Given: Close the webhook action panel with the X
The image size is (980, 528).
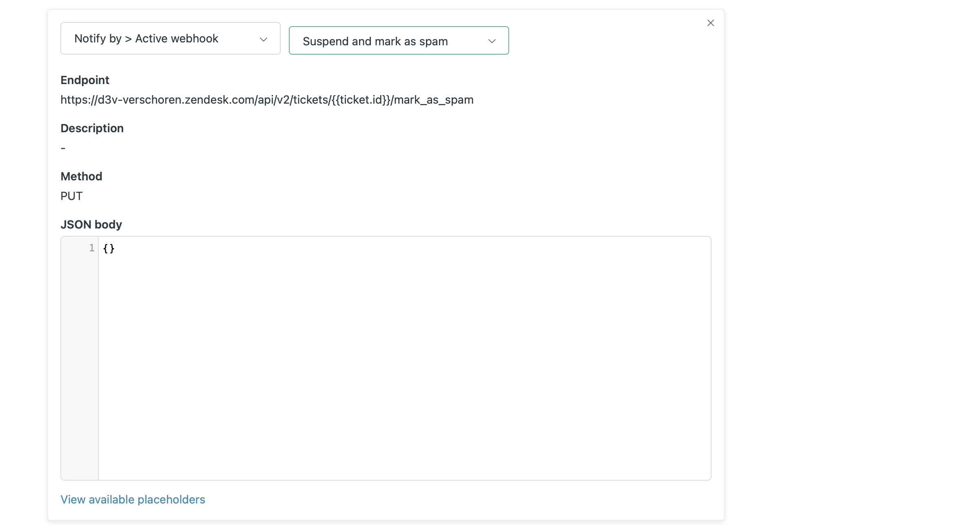Looking at the screenshot, I should click(710, 23).
